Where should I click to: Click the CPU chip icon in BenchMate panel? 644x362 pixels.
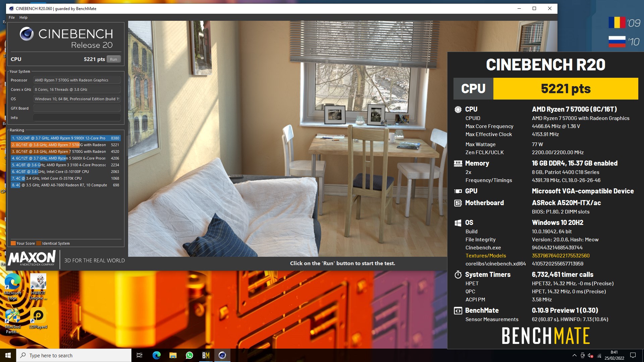coord(458,110)
